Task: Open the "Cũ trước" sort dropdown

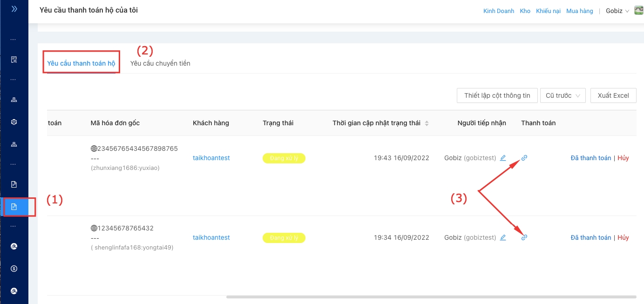Action: coord(562,95)
